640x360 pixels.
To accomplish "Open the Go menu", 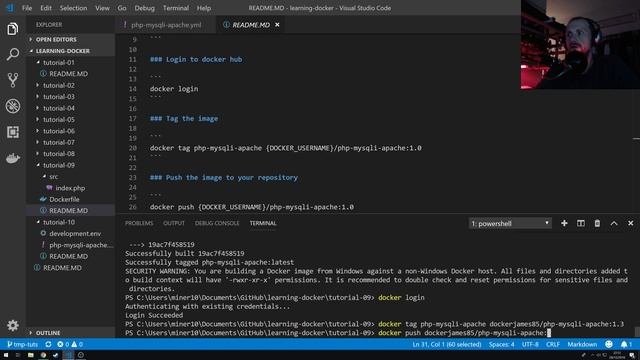I will point(122,8).
